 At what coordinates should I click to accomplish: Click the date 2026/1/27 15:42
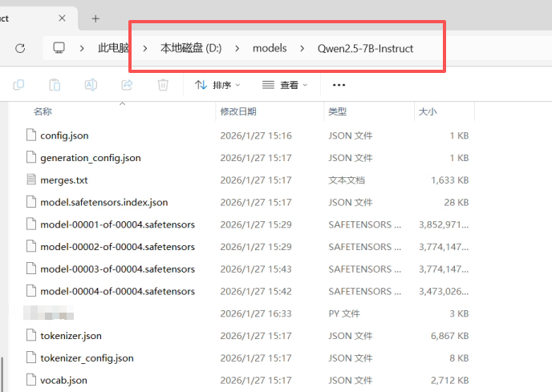click(x=256, y=291)
